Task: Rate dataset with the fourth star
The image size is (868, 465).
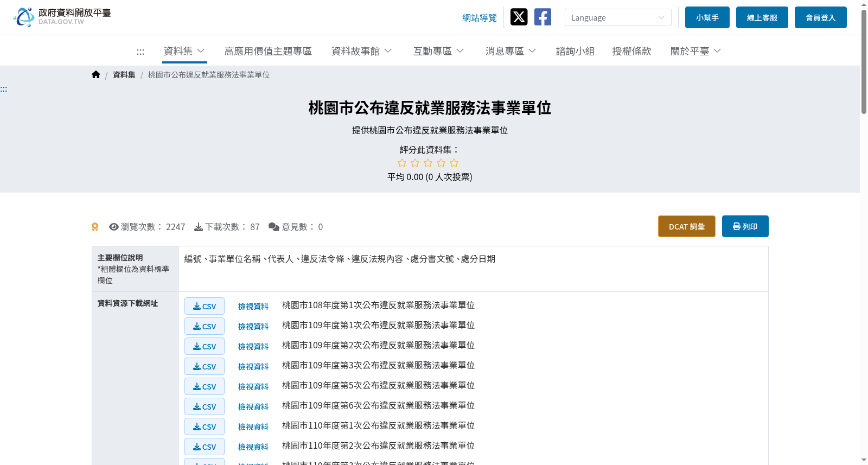Action: 441,163
